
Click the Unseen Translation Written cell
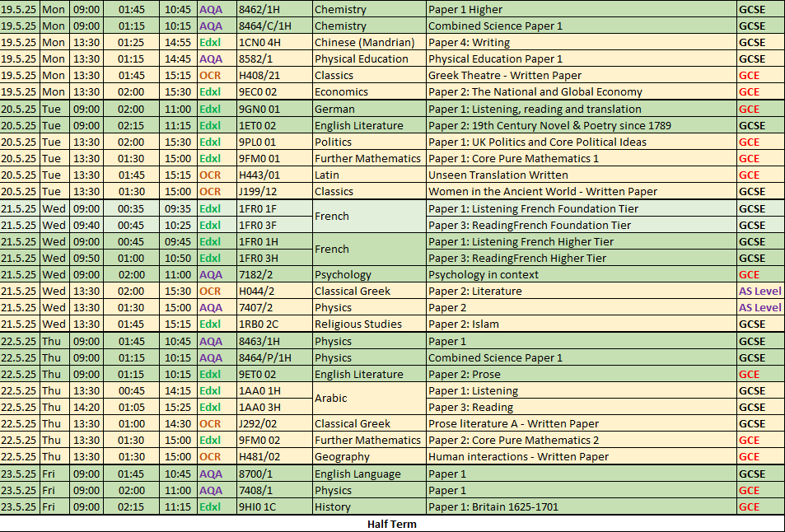coord(581,175)
